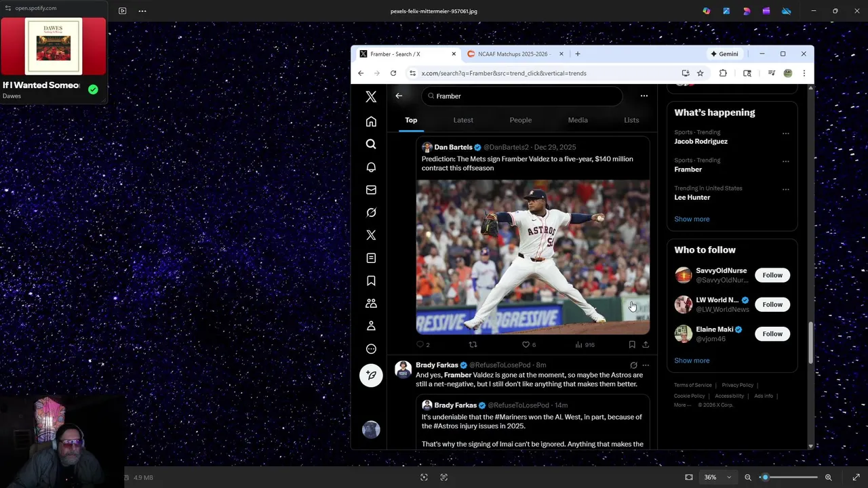Viewport: 868px width, 488px height.
Task: Open Grok icon in X sidebar
Action: (x=371, y=212)
